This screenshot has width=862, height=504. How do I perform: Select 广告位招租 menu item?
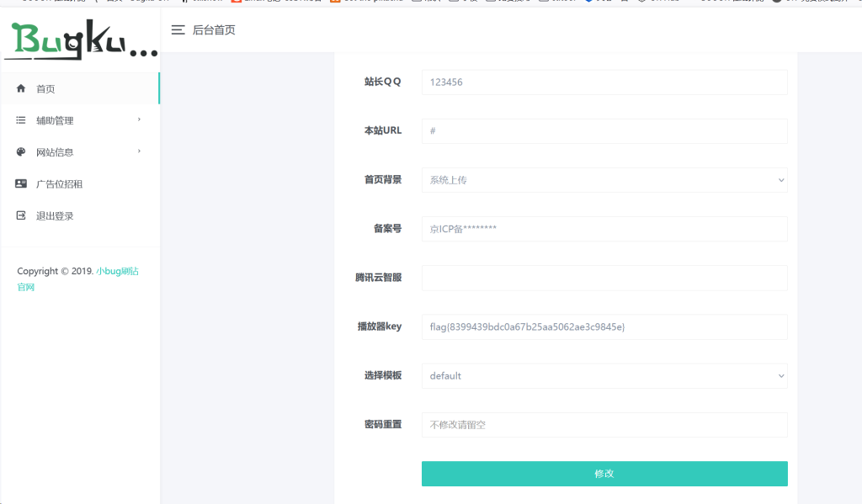pyautogui.click(x=59, y=184)
